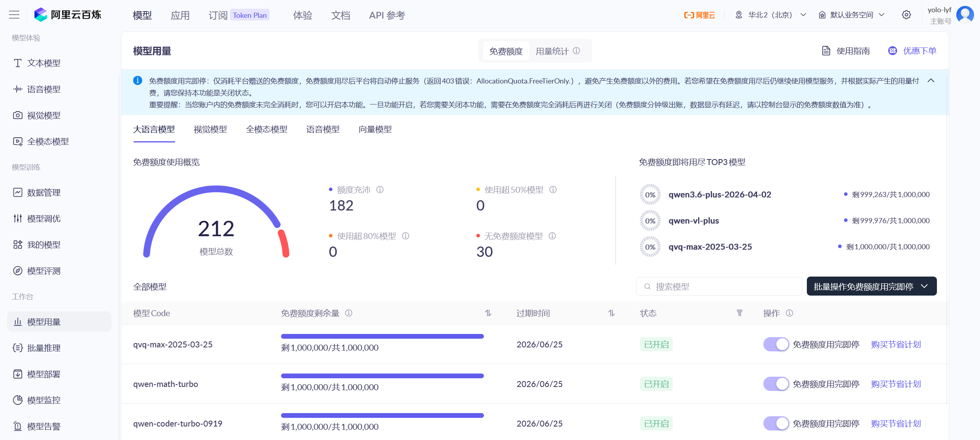The image size is (980, 440).
Task: Open the hamburger menu icon
Action: coord(14,15)
